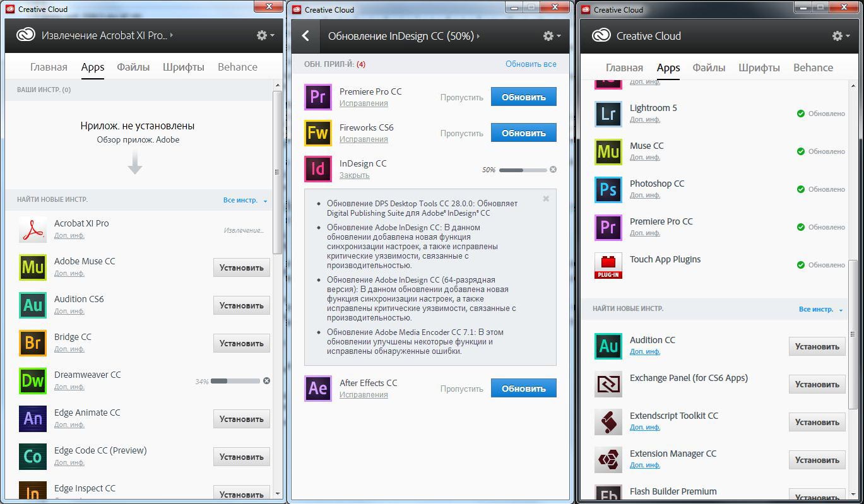The width and height of the screenshot is (864, 504).
Task: Skip the Fireworks CS6 update via 'Пропустить'
Action: coord(462,133)
